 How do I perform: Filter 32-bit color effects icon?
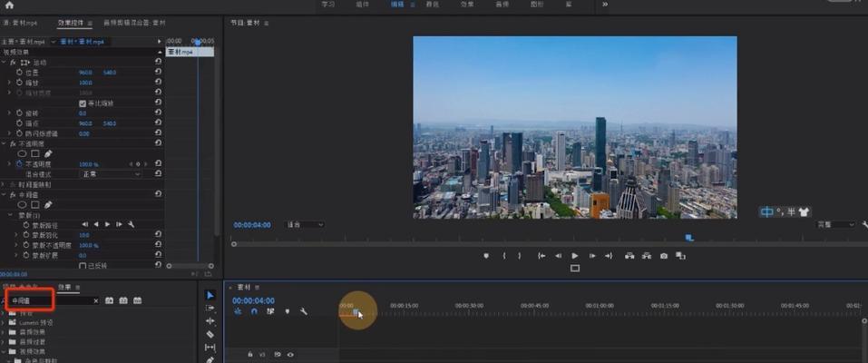tap(123, 300)
